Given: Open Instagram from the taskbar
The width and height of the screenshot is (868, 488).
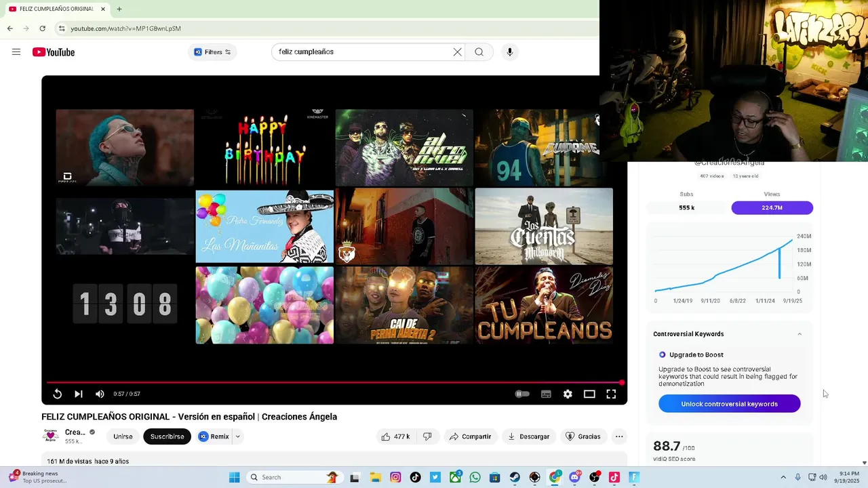Looking at the screenshot, I should (x=395, y=477).
